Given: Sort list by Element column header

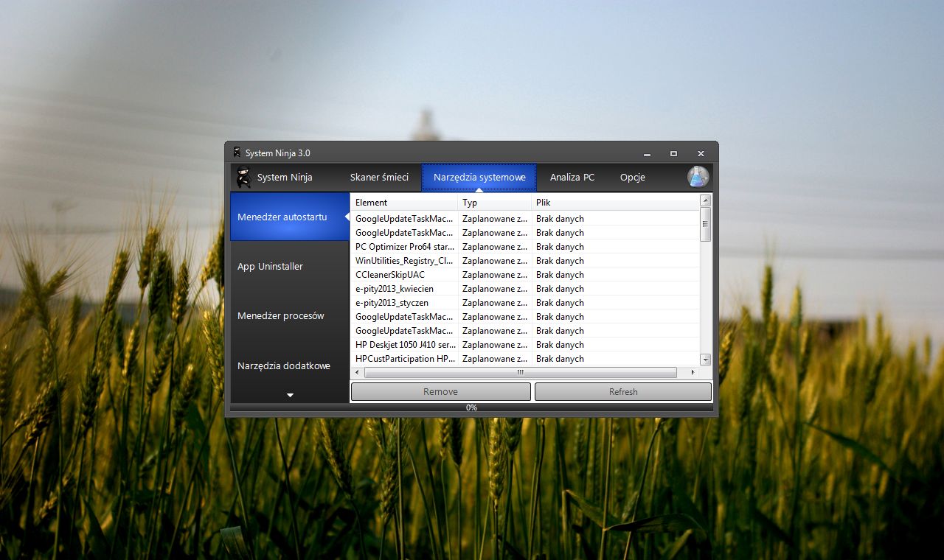Looking at the screenshot, I should click(x=404, y=202).
